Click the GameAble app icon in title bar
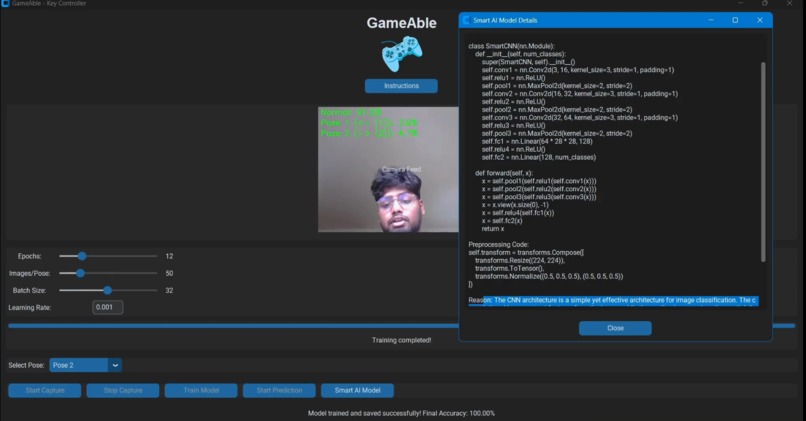The height and width of the screenshot is (421, 806). click(x=6, y=4)
